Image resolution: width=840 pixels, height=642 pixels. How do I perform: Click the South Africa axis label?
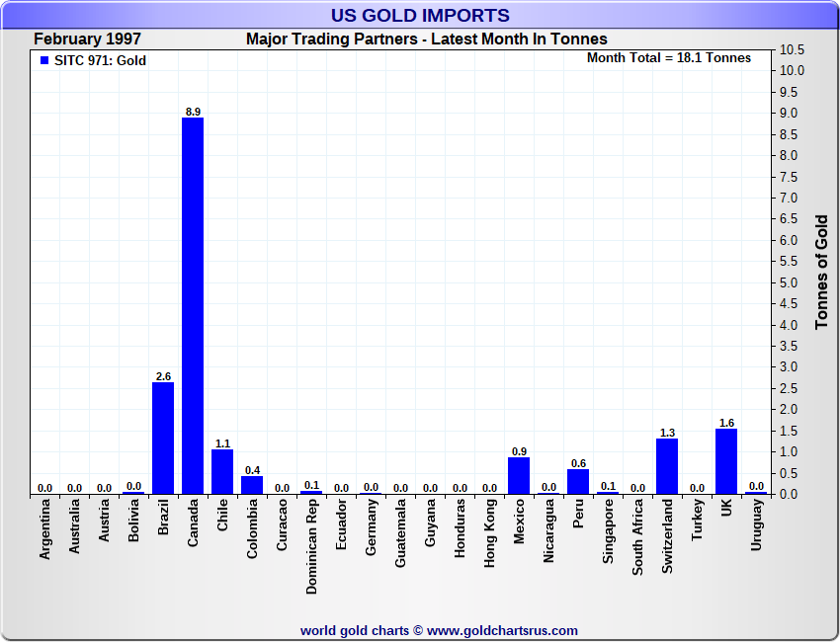(638, 539)
